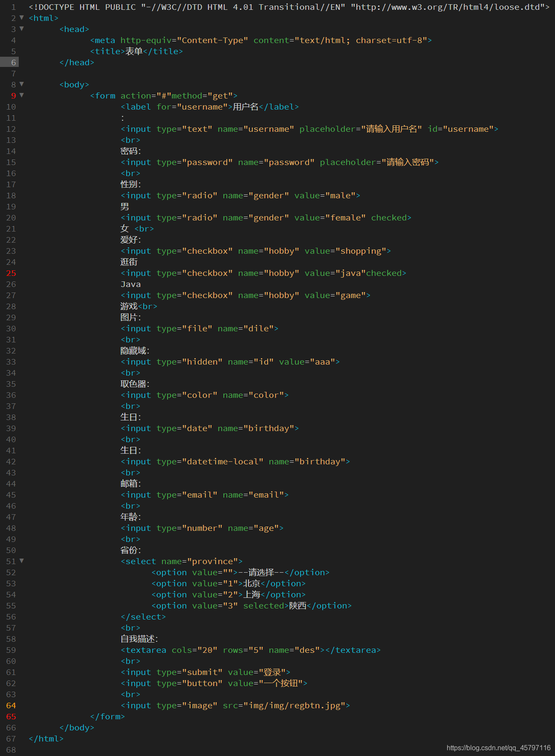Click the 年龄: text line
This screenshot has width=555, height=756.
pyautogui.click(x=131, y=517)
